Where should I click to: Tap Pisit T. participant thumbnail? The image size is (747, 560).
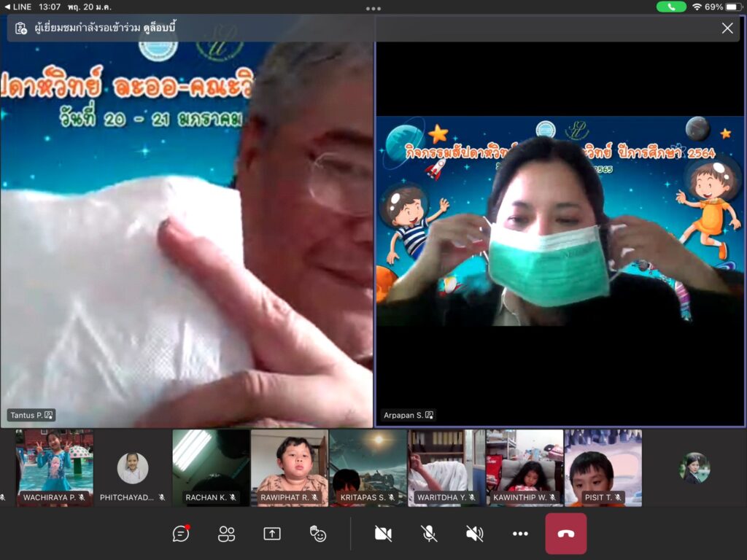click(x=603, y=467)
